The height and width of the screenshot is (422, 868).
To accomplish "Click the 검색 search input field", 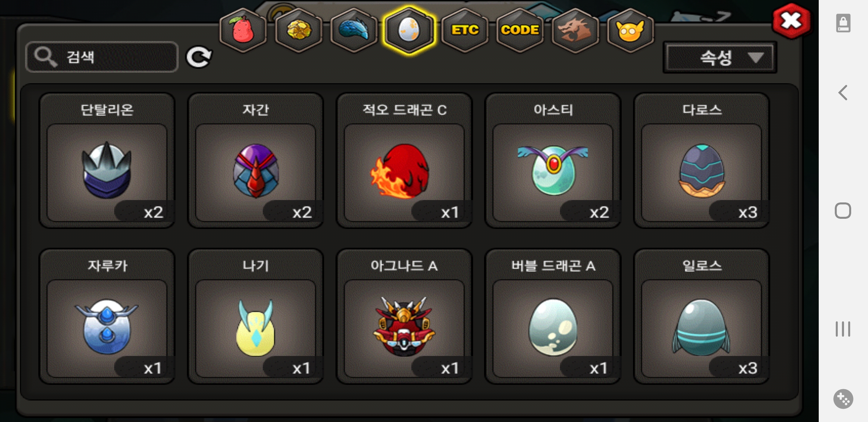I will click(x=102, y=57).
